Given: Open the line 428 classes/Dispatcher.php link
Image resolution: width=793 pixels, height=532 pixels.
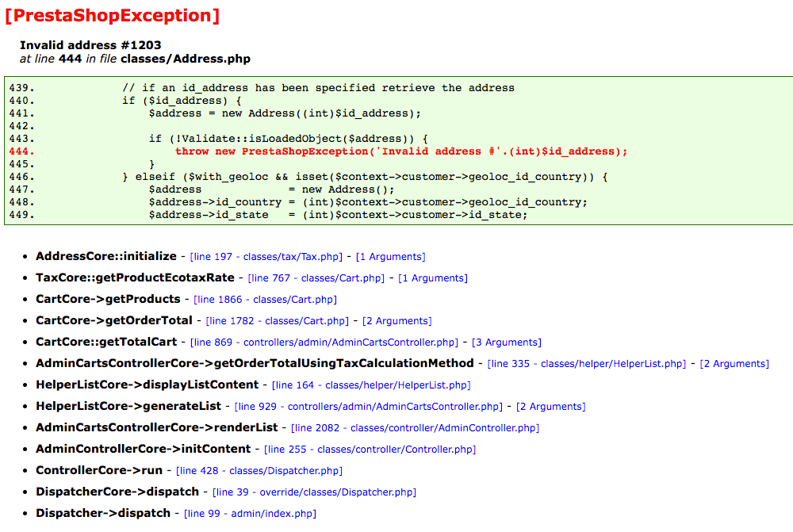Looking at the screenshot, I should point(259,470).
